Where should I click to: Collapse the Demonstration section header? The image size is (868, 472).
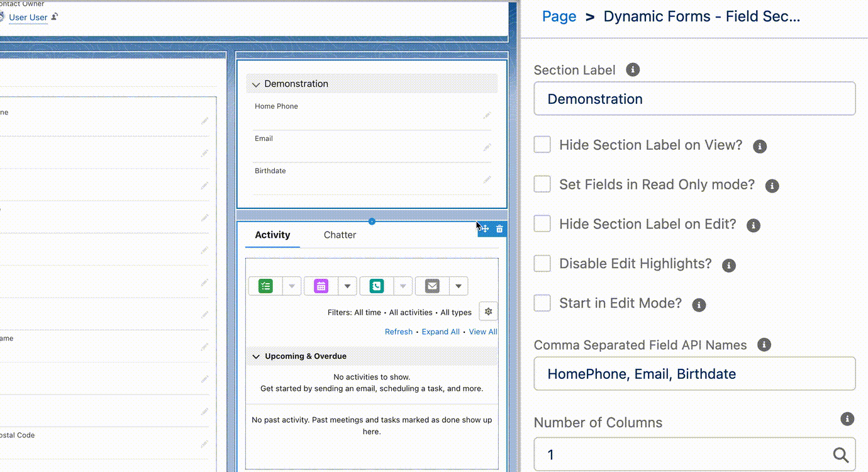256,84
